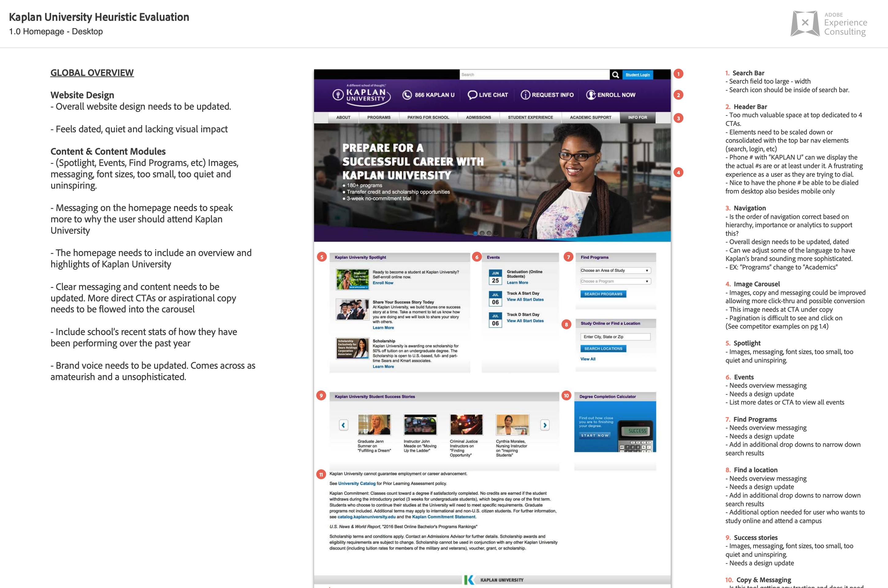Open the STUDENT EXPERIENCE menu
The image size is (888, 588).
(x=530, y=117)
